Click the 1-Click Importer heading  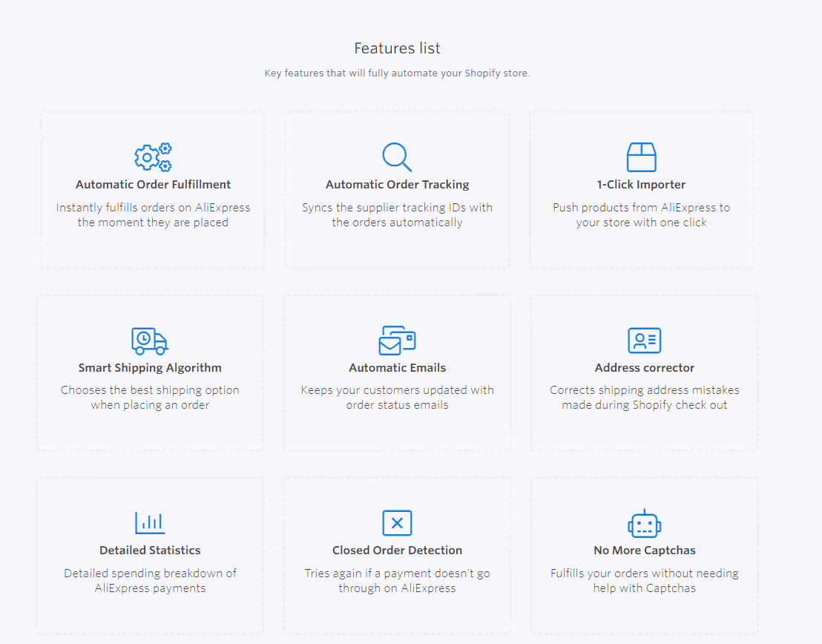pos(642,184)
